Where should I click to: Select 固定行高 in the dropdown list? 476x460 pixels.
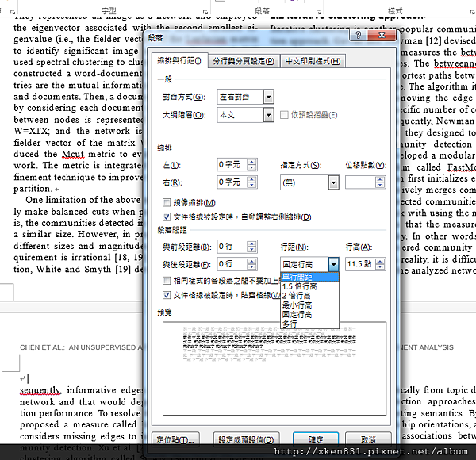pos(309,314)
